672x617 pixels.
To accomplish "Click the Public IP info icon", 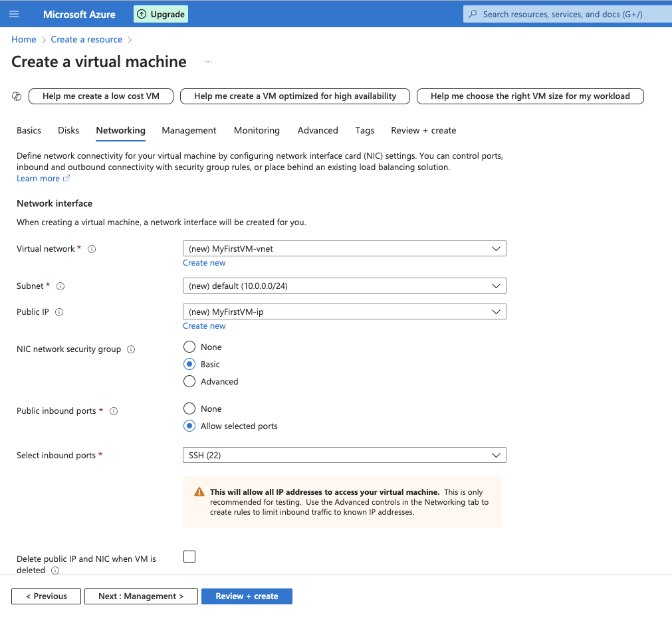I will (x=59, y=312).
